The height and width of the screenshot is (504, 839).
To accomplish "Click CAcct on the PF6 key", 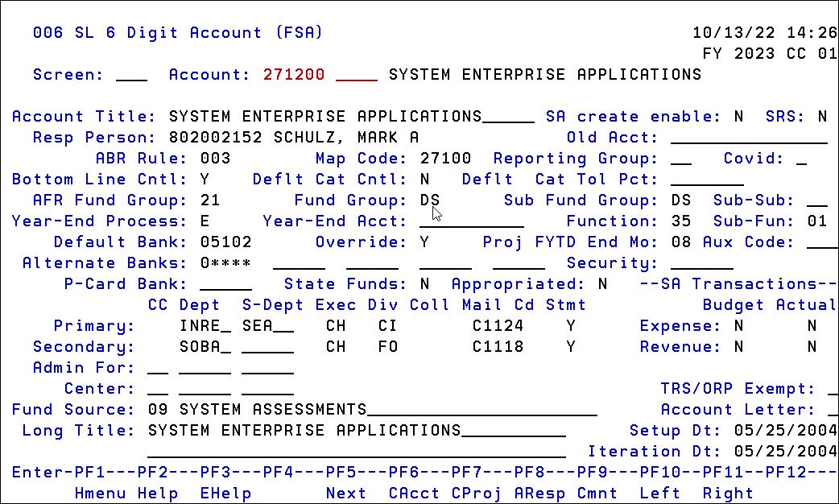I will [413, 494].
